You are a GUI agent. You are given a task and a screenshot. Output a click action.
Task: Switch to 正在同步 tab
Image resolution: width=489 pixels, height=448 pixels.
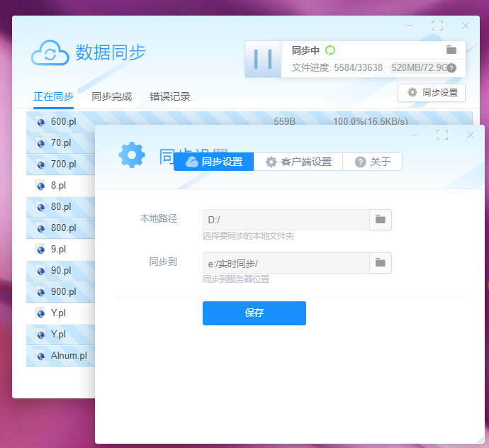(x=53, y=96)
